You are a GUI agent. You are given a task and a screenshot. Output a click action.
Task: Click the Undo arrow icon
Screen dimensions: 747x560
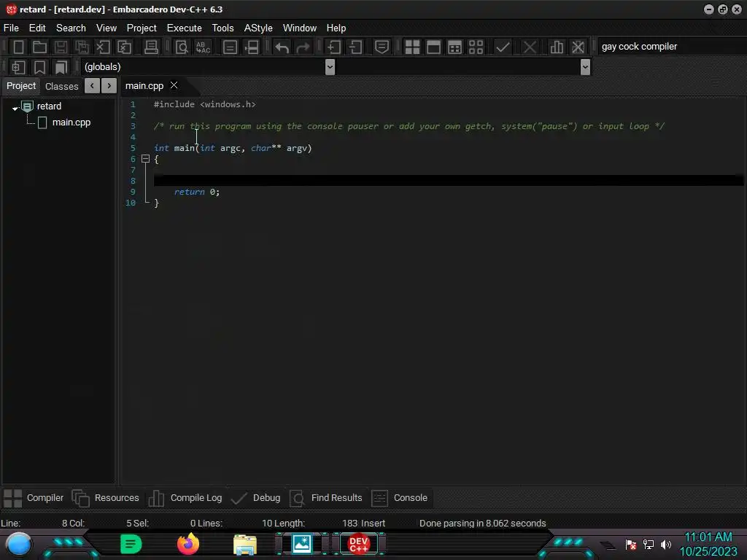(x=282, y=47)
